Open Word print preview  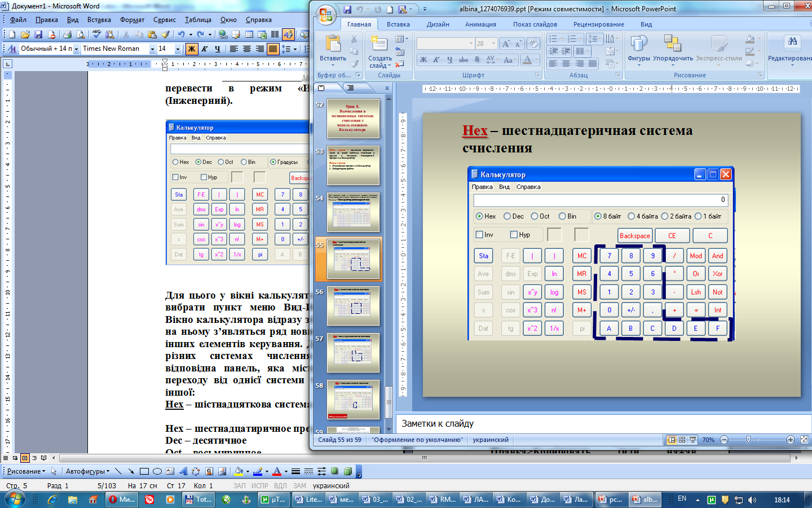pos(81,34)
